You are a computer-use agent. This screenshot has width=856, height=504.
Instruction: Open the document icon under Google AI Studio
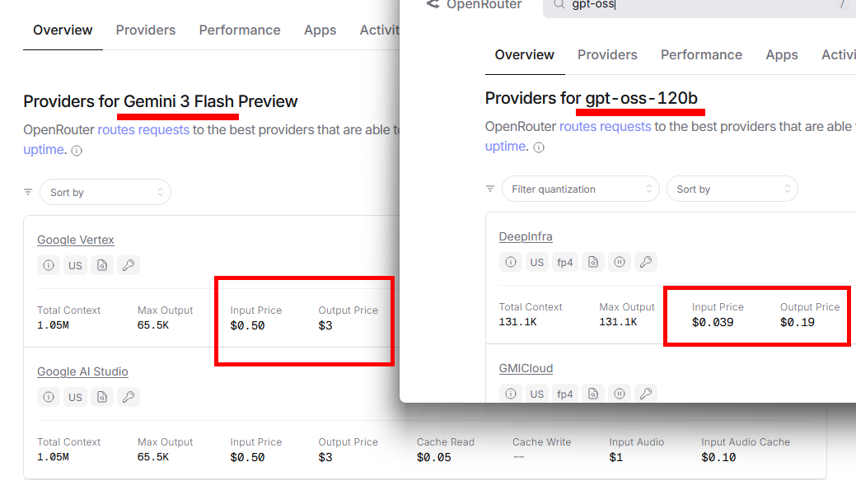click(x=101, y=397)
